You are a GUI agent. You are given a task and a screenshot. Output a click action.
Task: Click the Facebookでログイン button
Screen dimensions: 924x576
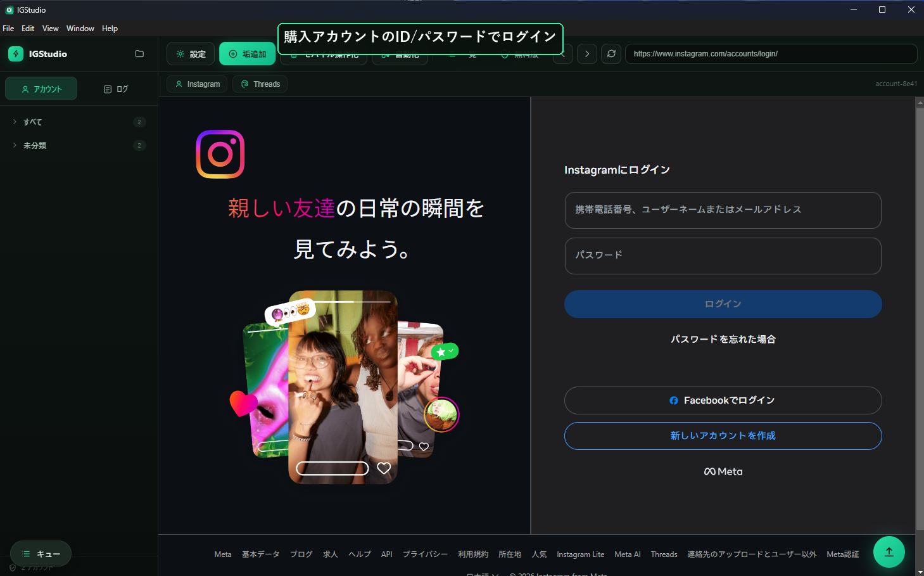pos(723,400)
